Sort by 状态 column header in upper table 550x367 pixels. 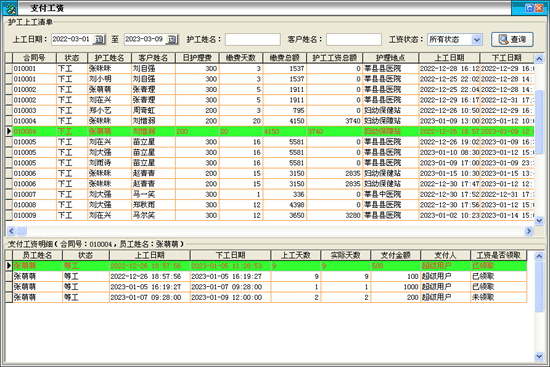tap(72, 58)
